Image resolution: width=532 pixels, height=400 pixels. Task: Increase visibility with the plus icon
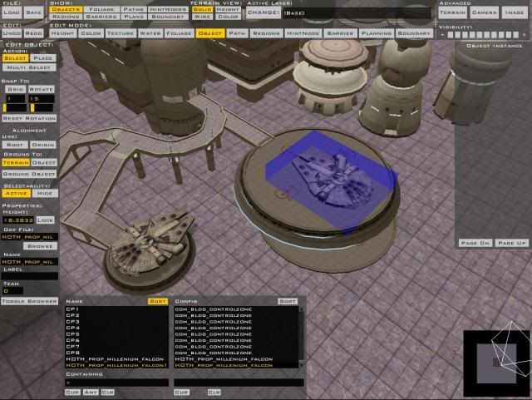(x=525, y=35)
